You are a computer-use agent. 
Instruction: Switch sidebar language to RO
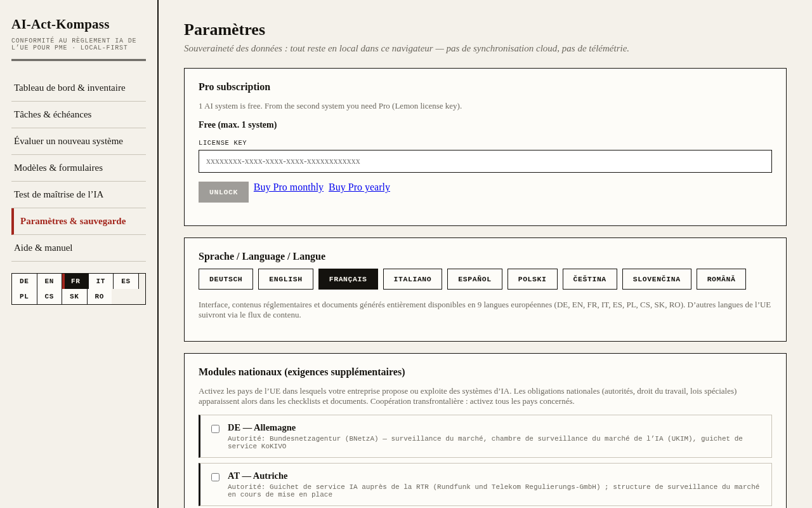[100, 297]
